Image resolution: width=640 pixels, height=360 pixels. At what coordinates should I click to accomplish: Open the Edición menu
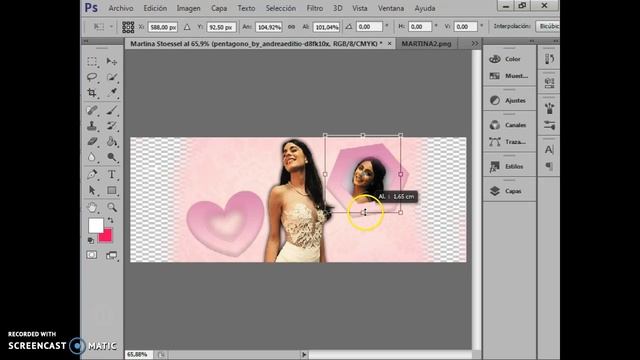tap(155, 8)
